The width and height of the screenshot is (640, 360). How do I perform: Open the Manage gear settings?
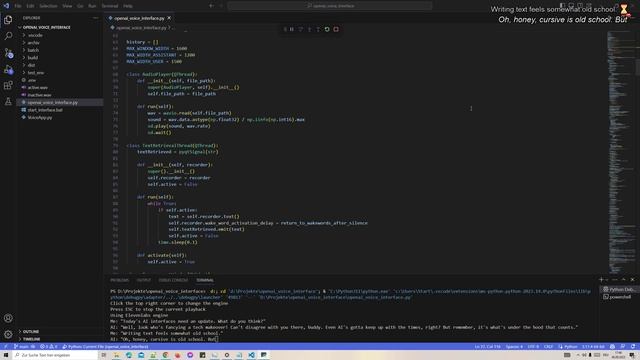tap(8, 334)
